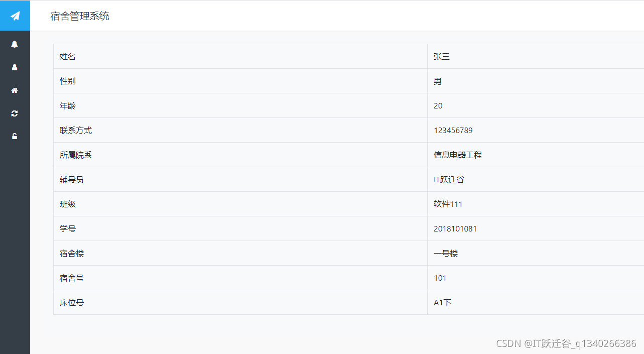Select the gender value 男

point(438,81)
